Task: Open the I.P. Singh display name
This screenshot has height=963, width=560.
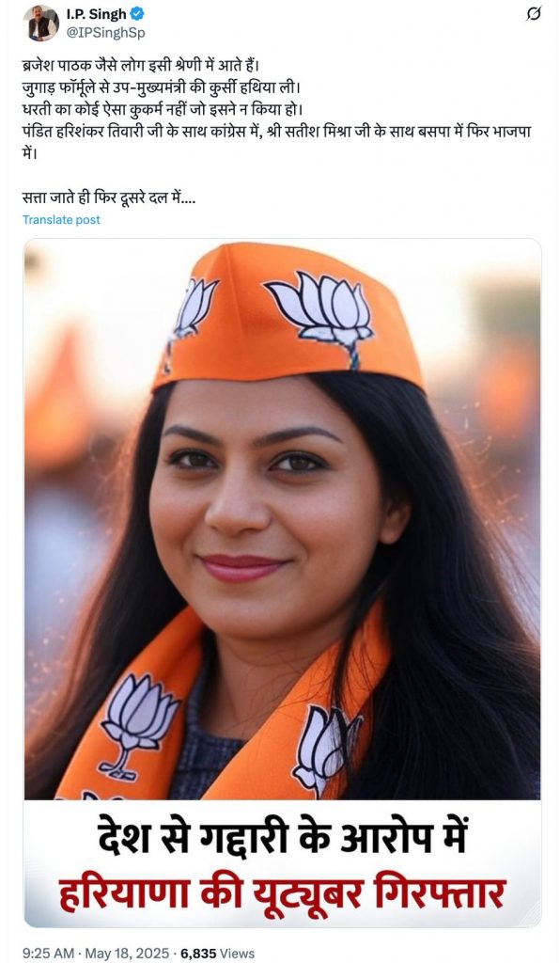Action: (96, 13)
